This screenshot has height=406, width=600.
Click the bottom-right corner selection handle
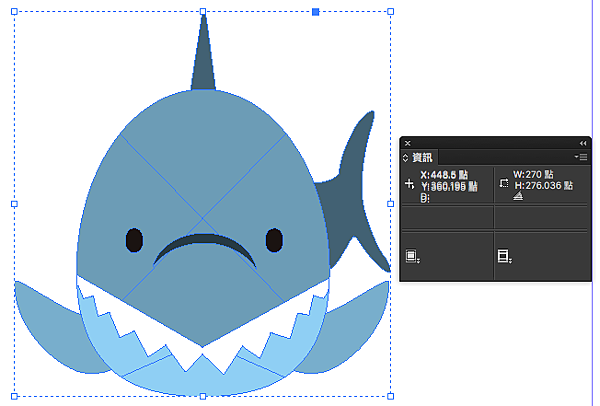pos(390,395)
